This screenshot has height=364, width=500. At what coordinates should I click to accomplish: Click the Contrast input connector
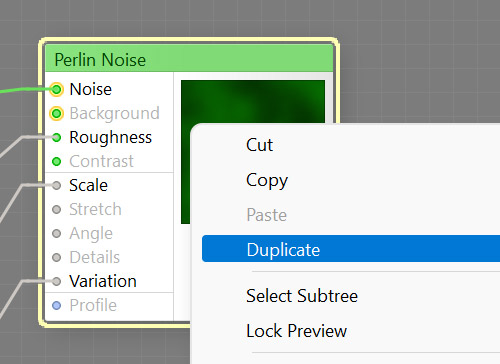tap(57, 161)
